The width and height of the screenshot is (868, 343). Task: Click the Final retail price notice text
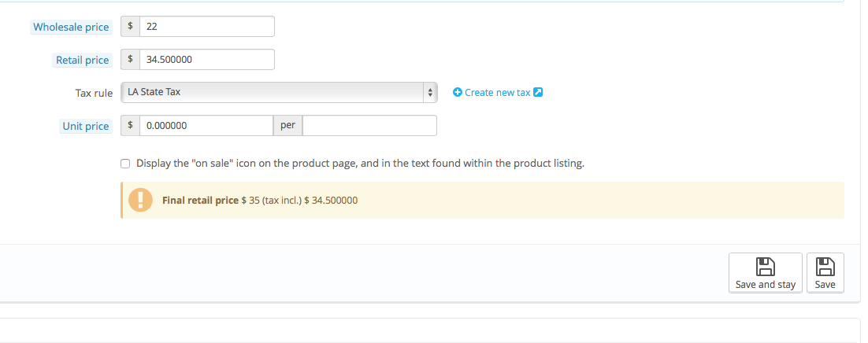click(260, 201)
